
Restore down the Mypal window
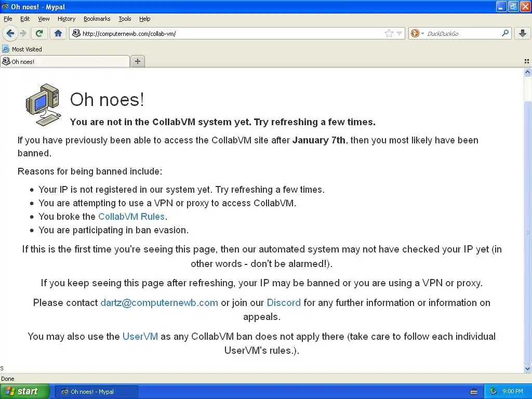pyautogui.click(x=513, y=6)
